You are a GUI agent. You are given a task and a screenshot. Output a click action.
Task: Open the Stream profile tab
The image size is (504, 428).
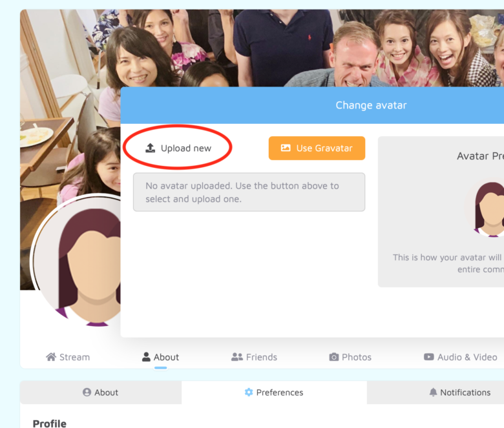click(x=68, y=357)
